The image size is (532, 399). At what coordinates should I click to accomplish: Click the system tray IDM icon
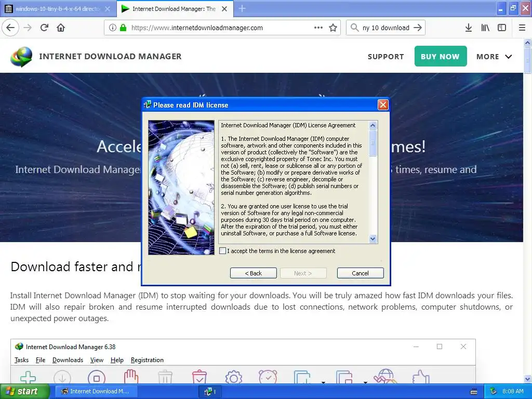pyautogui.click(x=494, y=391)
